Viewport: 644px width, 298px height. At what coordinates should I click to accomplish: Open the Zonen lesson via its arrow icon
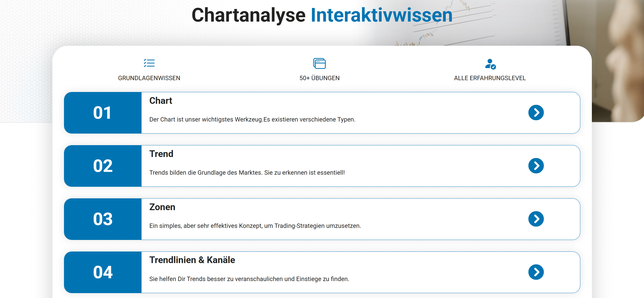pos(536,219)
